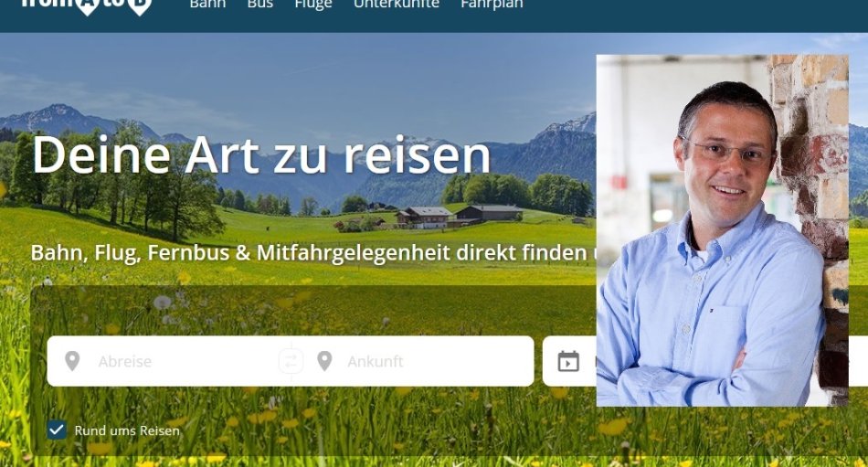The image size is (868, 467).
Task: Click the fromAtoB logo
Action: pos(87,5)
